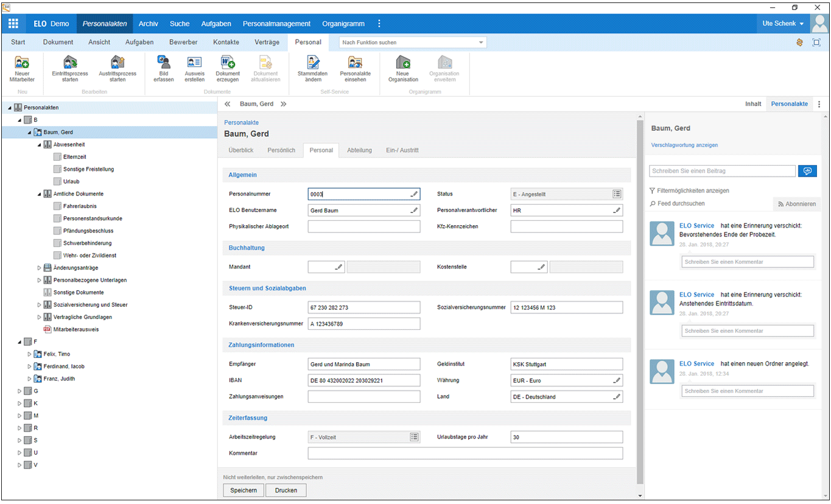This screenshot has height=504, width=831.
Task: Click Neue Organisation icon
Action: (x=403, y=63)
